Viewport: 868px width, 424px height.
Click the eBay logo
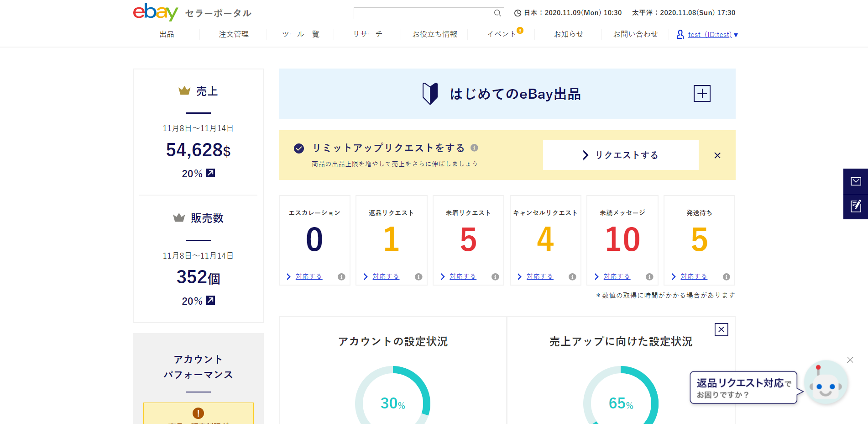(156, 12)
